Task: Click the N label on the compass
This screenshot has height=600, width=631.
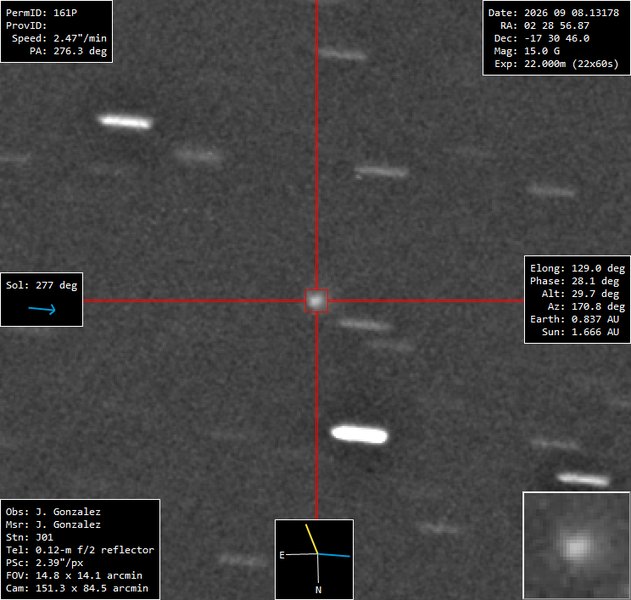Action: click(318, 590)
